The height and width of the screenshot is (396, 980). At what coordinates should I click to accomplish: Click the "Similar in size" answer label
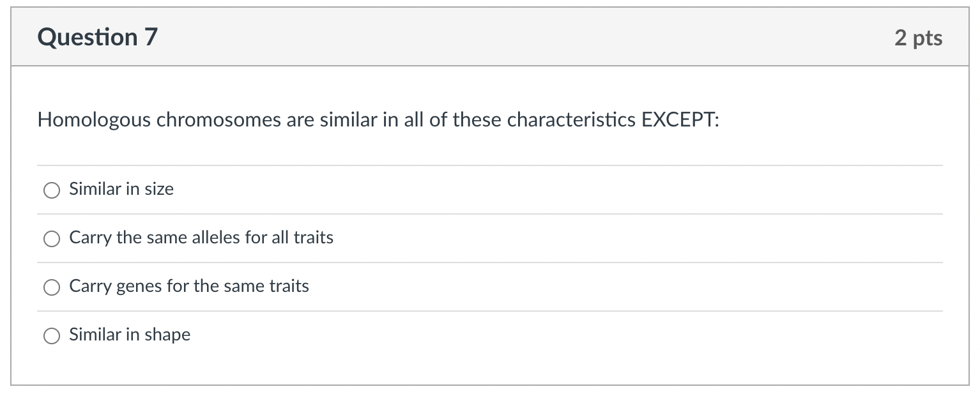coord(121,189)
